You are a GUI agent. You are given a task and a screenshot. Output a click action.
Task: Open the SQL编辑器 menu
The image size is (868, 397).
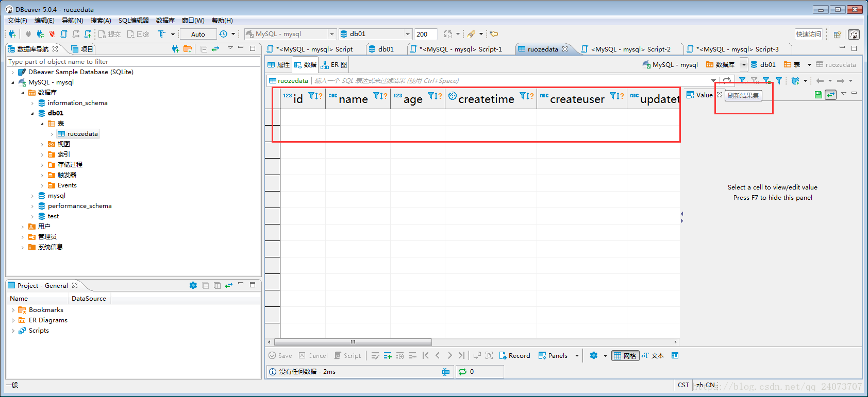click(133, 21)
